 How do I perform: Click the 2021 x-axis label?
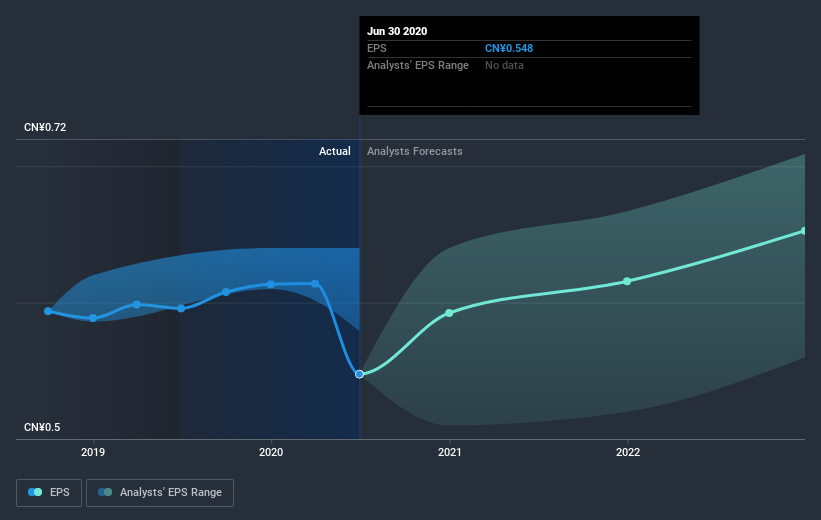tap(450, 452)
